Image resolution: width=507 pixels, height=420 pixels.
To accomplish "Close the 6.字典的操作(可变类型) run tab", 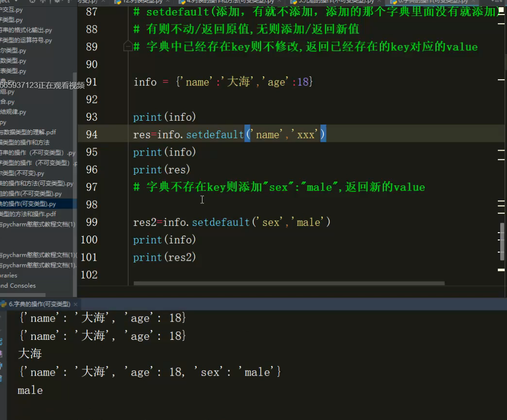I will 75,304.
